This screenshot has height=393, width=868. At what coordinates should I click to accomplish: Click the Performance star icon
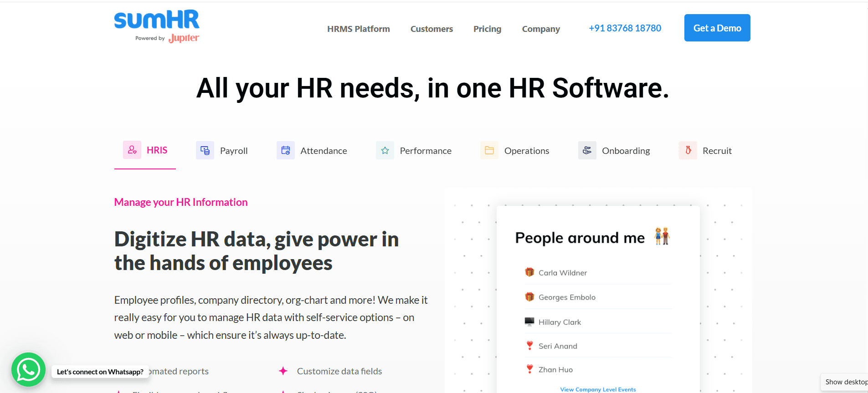[x=385, y=150]
